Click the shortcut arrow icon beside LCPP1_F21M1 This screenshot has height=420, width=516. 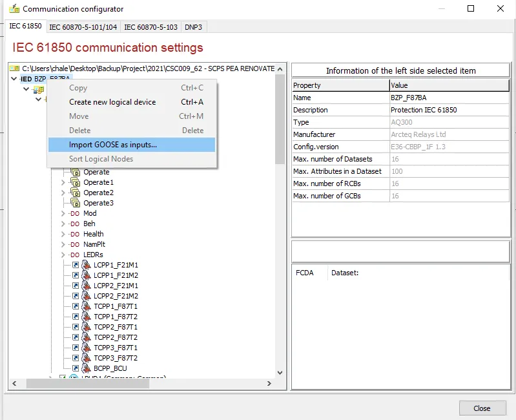tap(76, 265)
